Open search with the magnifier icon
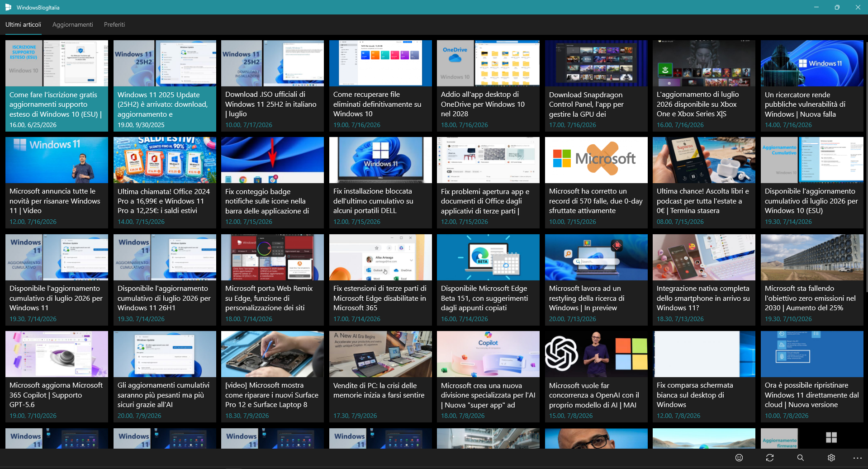The width and height of the screenshot is (868, 469). pyautogui.click(x=801, y=458)
